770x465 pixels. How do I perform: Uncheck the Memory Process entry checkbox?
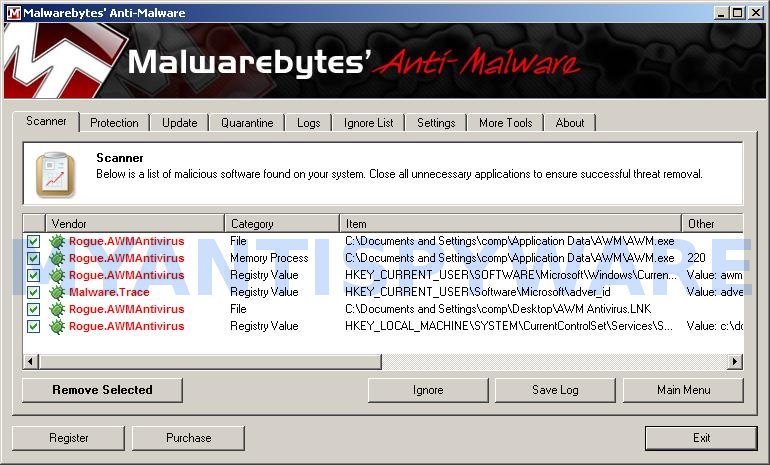pyautogui.click(x=33, y=258)
